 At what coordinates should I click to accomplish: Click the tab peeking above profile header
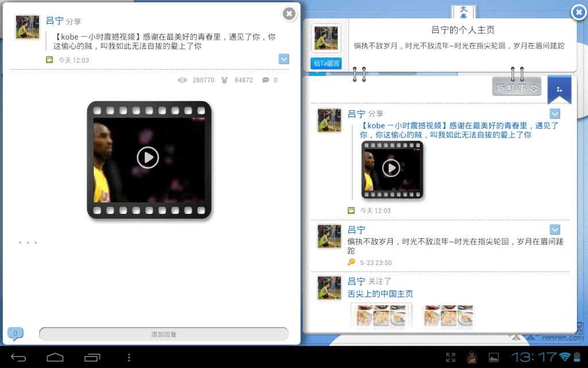(x=463, y=11)
